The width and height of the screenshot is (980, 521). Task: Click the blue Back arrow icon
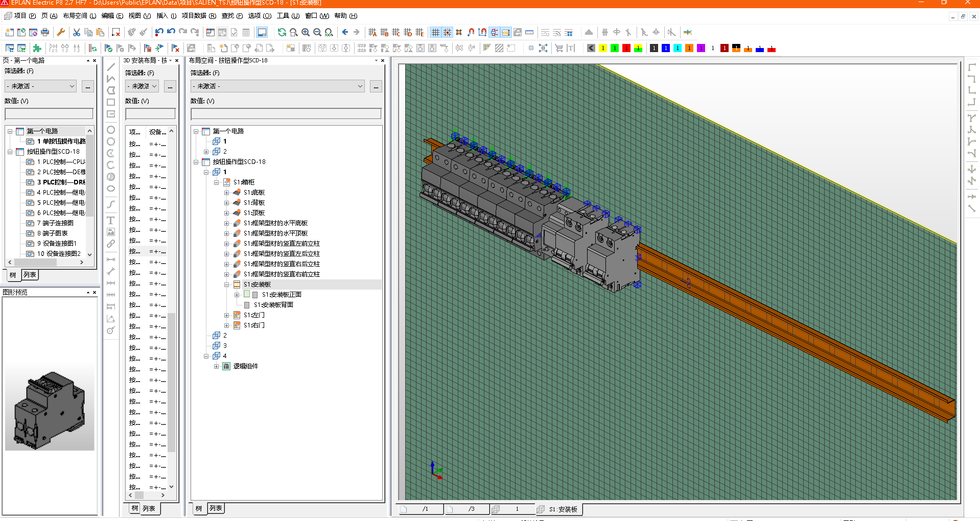tap(345, 32)
